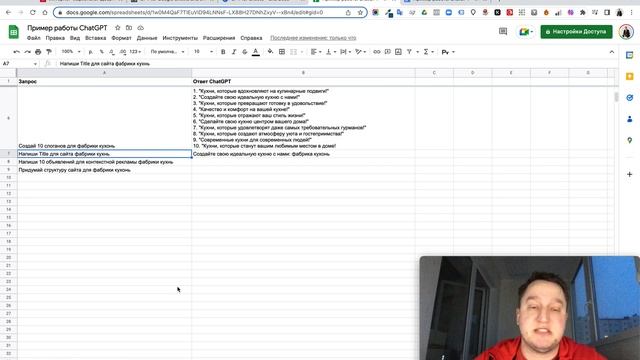The image size is (640, 360).
Task: Open the zoom 100% dropdown
Action: (71, 52)
